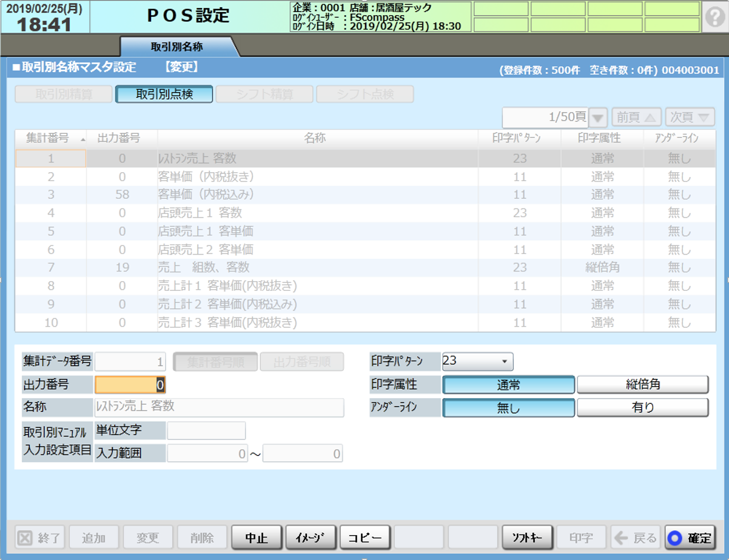The height and width of the screenshot is (560, 729).
Task: Go to next page with 次頁
Action: coord(690,117)
